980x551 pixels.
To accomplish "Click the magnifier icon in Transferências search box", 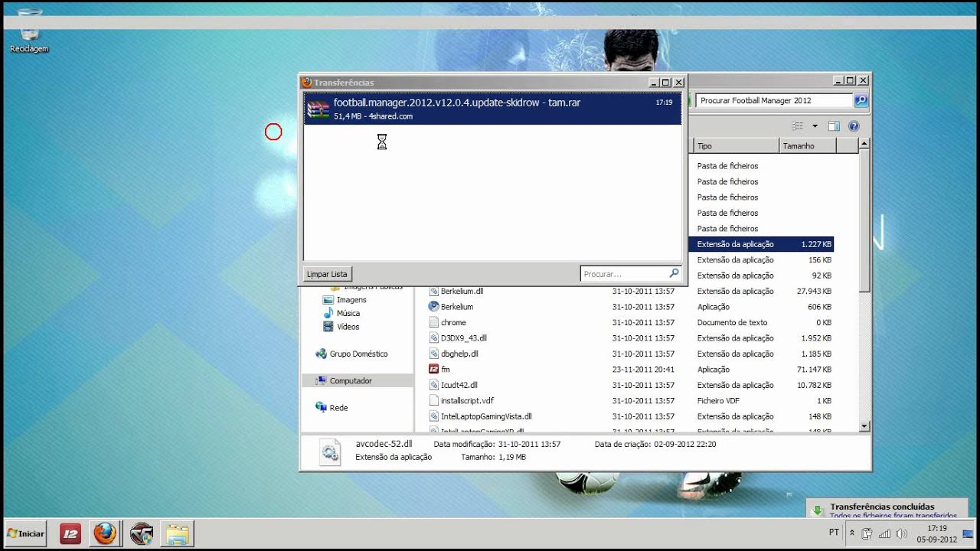I will (675, 273).
